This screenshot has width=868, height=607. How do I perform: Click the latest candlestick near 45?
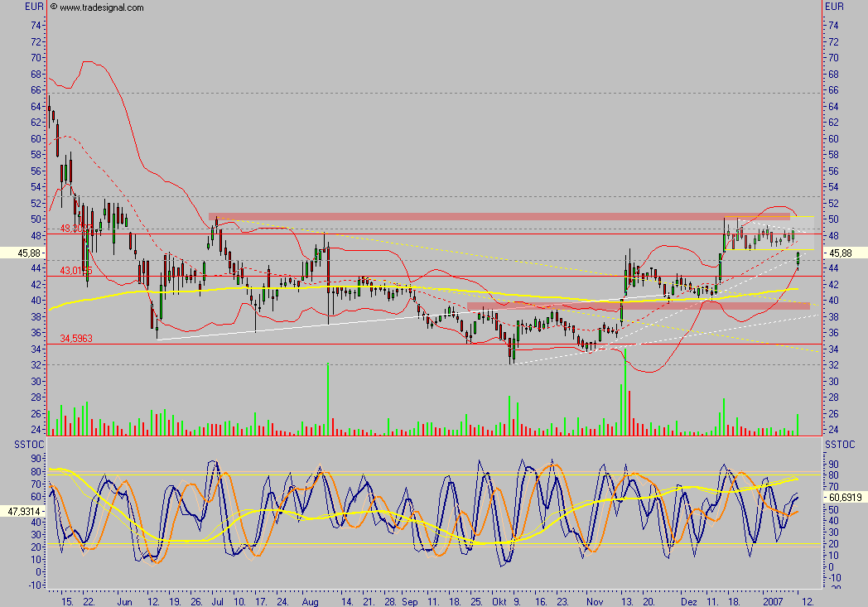point(798,258)
